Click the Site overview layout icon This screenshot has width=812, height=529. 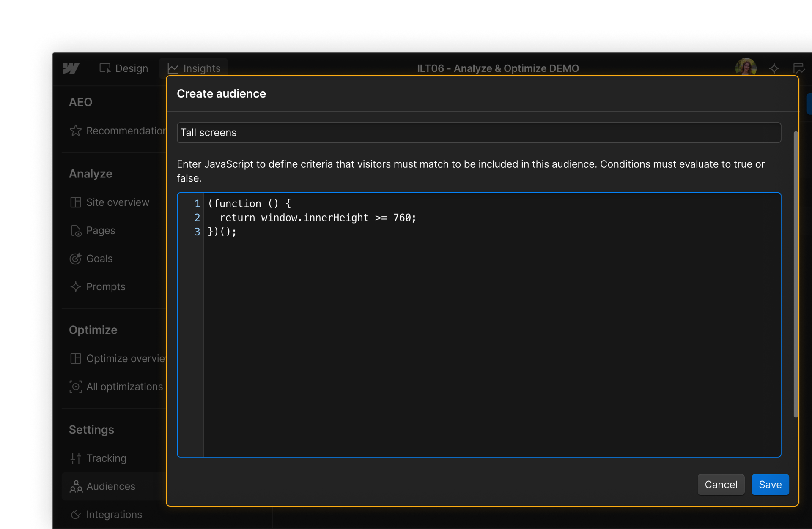click(76, 202)
